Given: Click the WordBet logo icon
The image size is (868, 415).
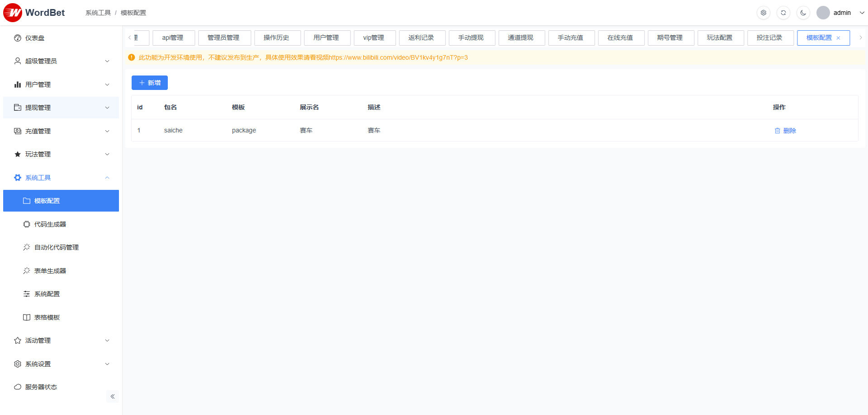Looking at the screenshot, I should pyautogui.click(x=13, y=13).
